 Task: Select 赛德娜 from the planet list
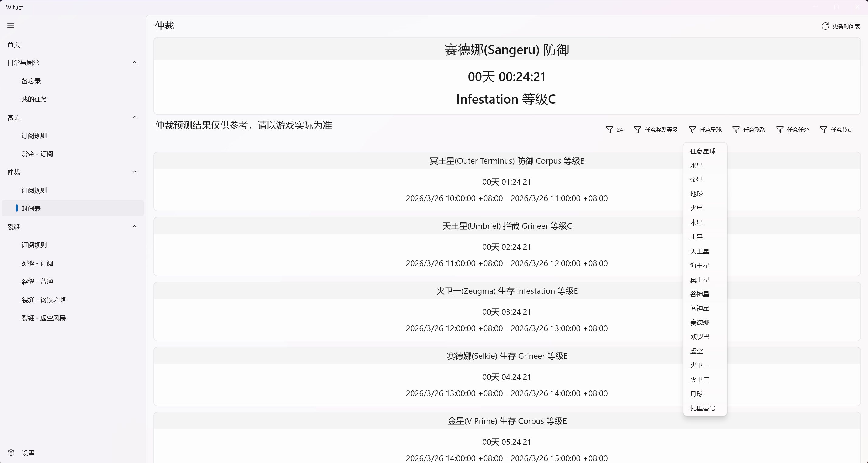[x=700, y=323]
